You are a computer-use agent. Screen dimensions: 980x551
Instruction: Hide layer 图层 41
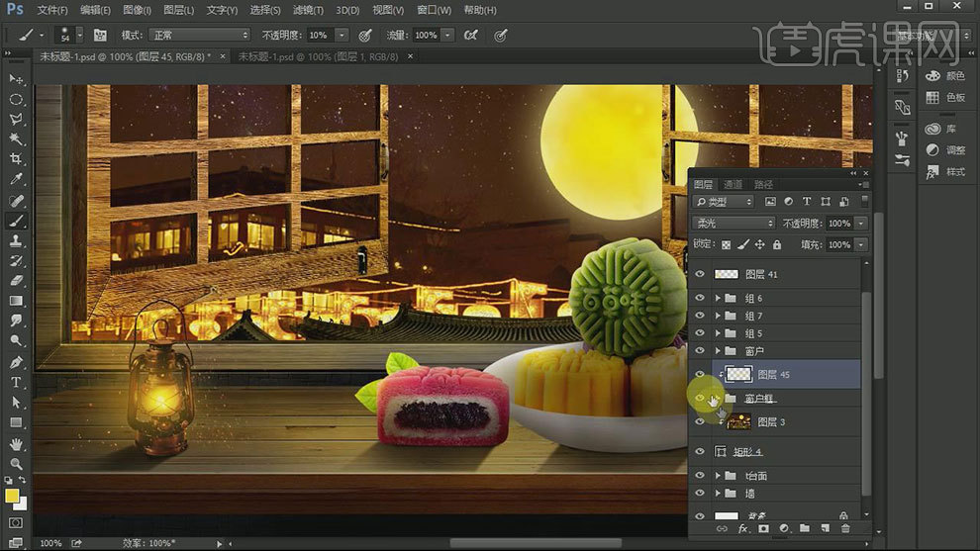(x=700, y=274)
